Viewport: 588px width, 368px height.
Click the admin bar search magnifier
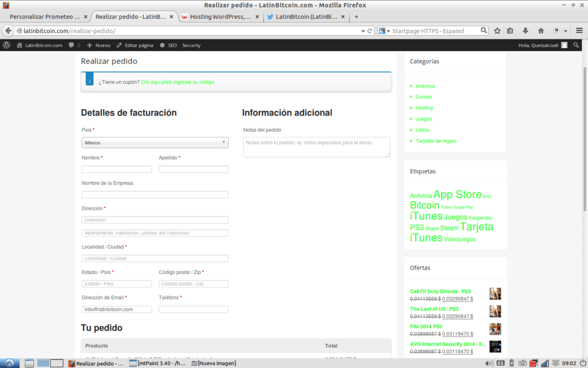point(576,45)
